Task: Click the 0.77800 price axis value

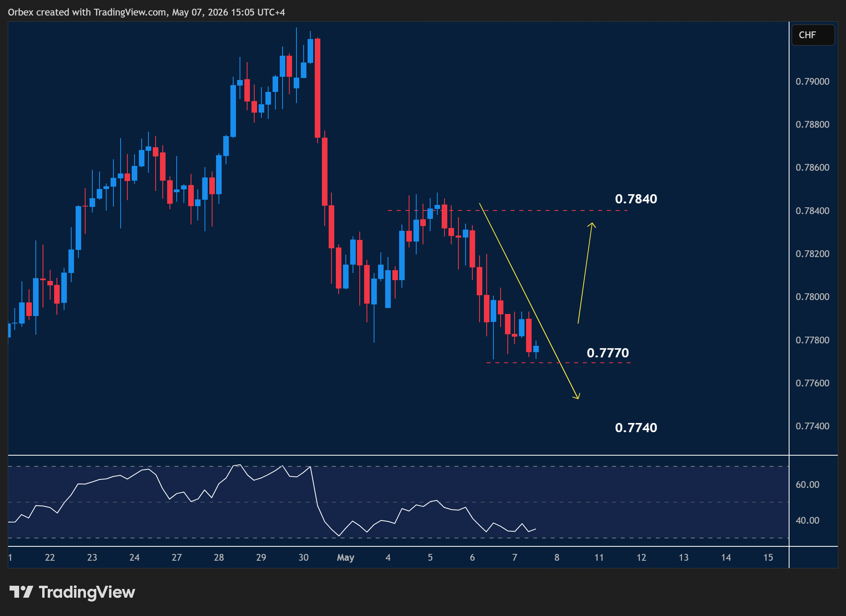Action: [x=813, y=340]
